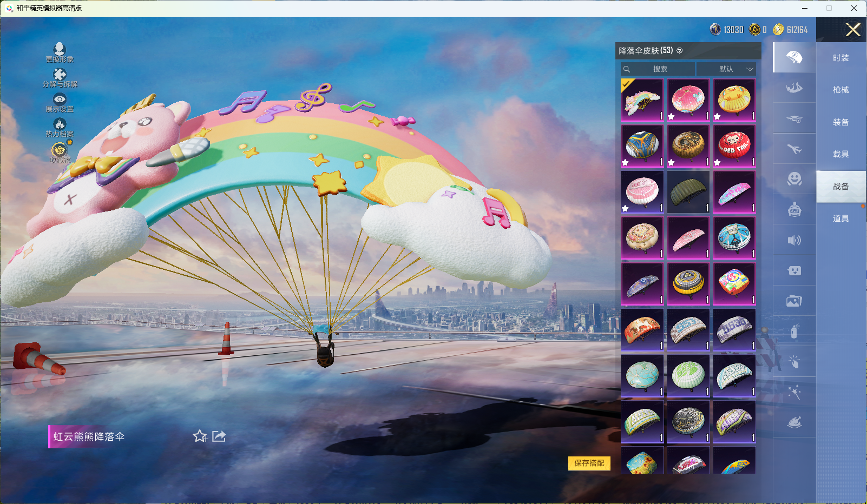867x504 pixels.
Task: Close the inventory with the X button
Action: point(853,30)
